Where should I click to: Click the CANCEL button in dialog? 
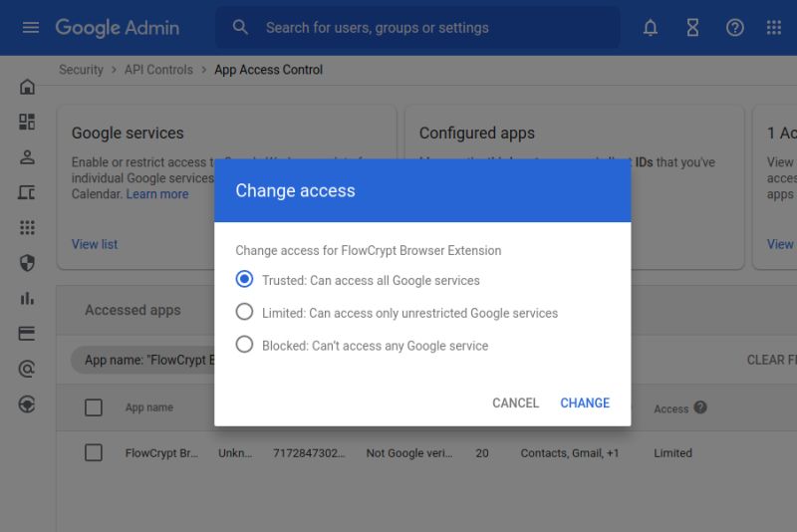[515, 402]
